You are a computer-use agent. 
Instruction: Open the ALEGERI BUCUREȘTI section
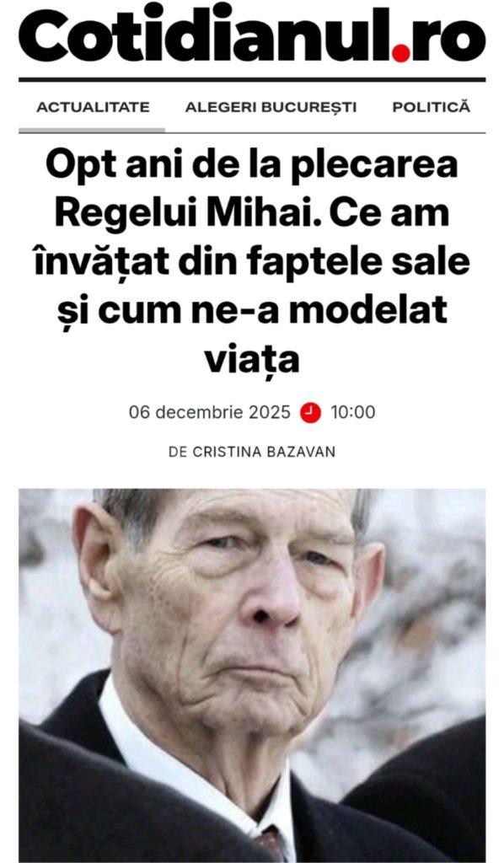click(271, 107)
